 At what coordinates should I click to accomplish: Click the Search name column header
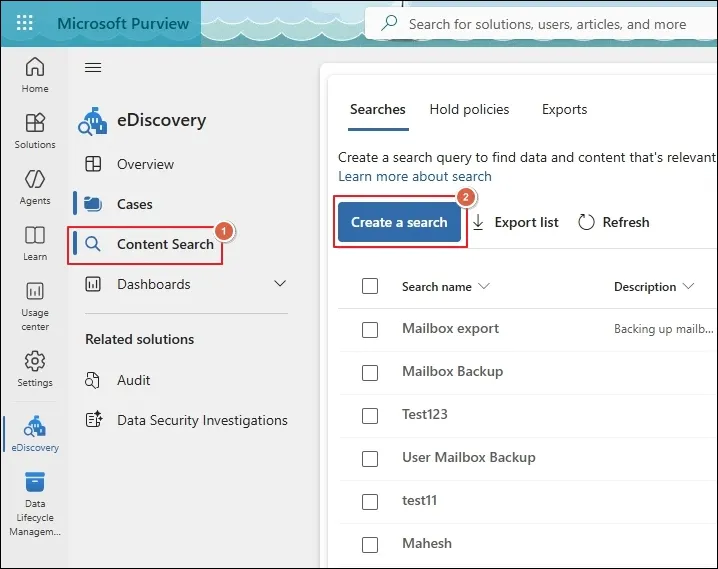pos(437,287)
